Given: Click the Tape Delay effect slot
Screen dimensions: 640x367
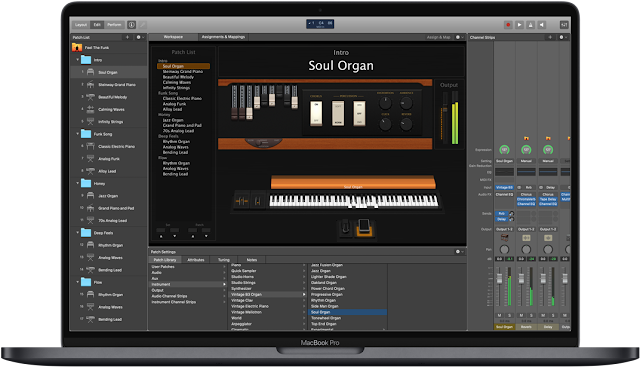Looking at the screenshot, I should (x=548, y=199).
